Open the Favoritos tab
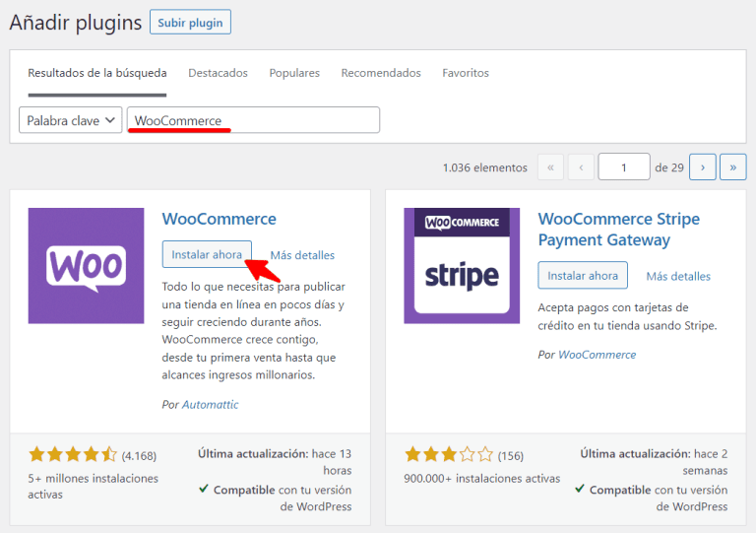756x533 pixels. pos(466,73)
